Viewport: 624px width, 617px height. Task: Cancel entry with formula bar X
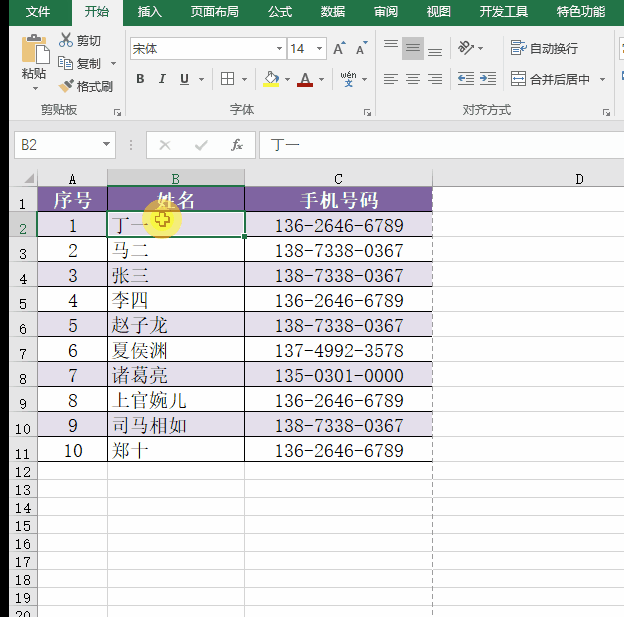pos(165,145)
